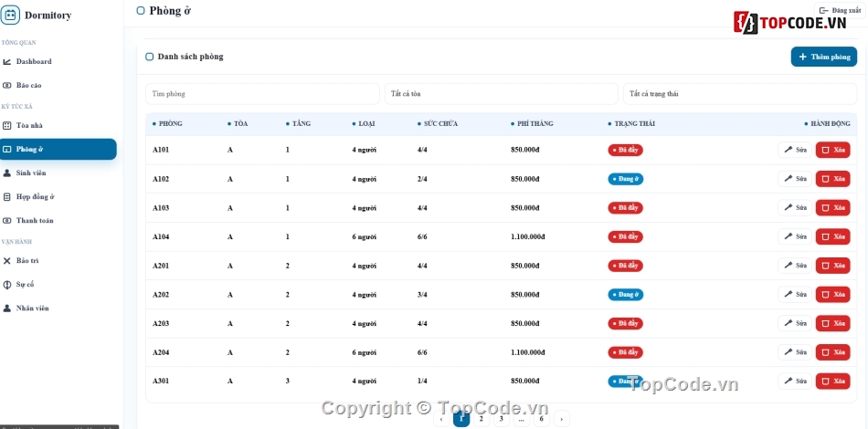Click the Thêm phòng button
The image size is (868, 429).
click(824, 57)
